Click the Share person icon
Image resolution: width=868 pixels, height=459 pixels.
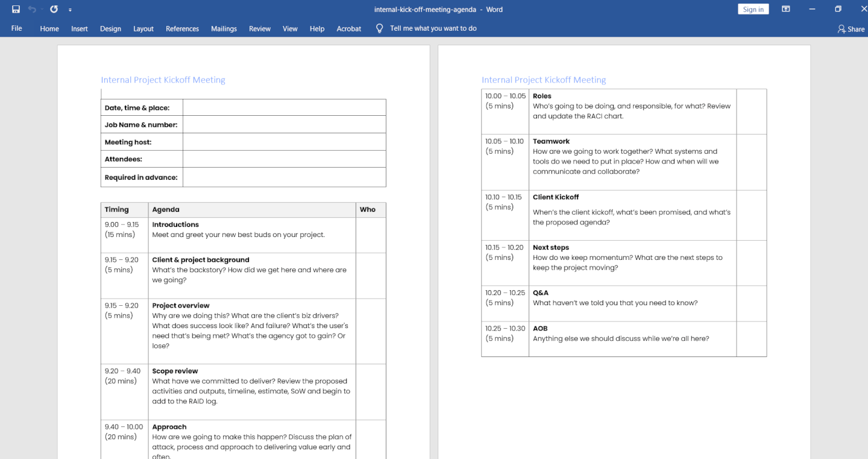coord(841,29)
